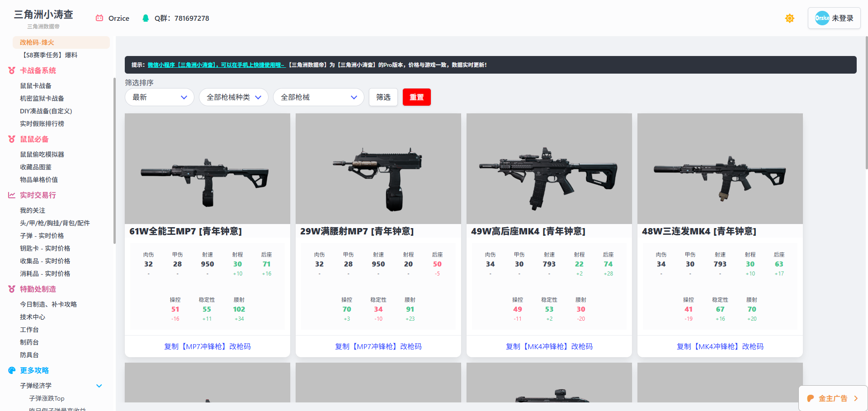Click the QQ group bell icon
The image size is (868, 411).
146,18
